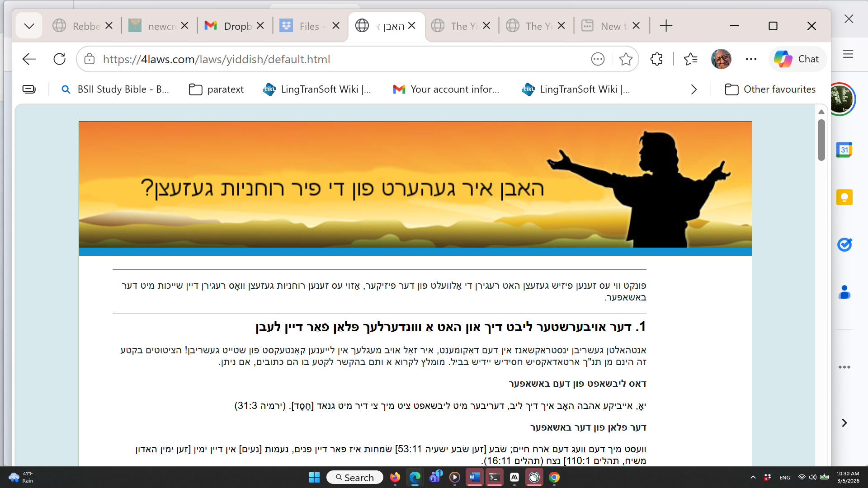This screenshot has height=488, width=868.
Task: Open Google Tasks checkmark icon
Action: tap(844, 244)
